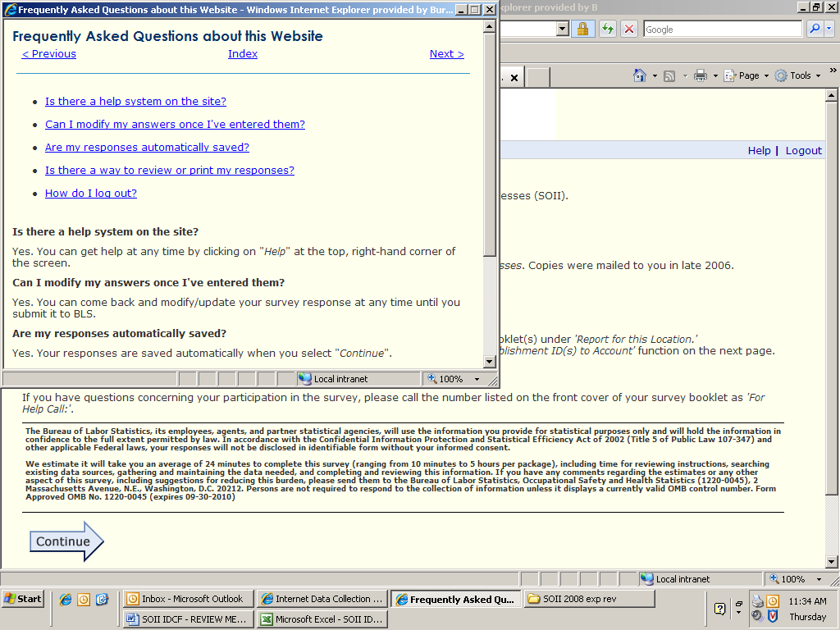Screen dimensions: 840x630
Task: Open the Page dropdown menu
Action: pos(748,75)
